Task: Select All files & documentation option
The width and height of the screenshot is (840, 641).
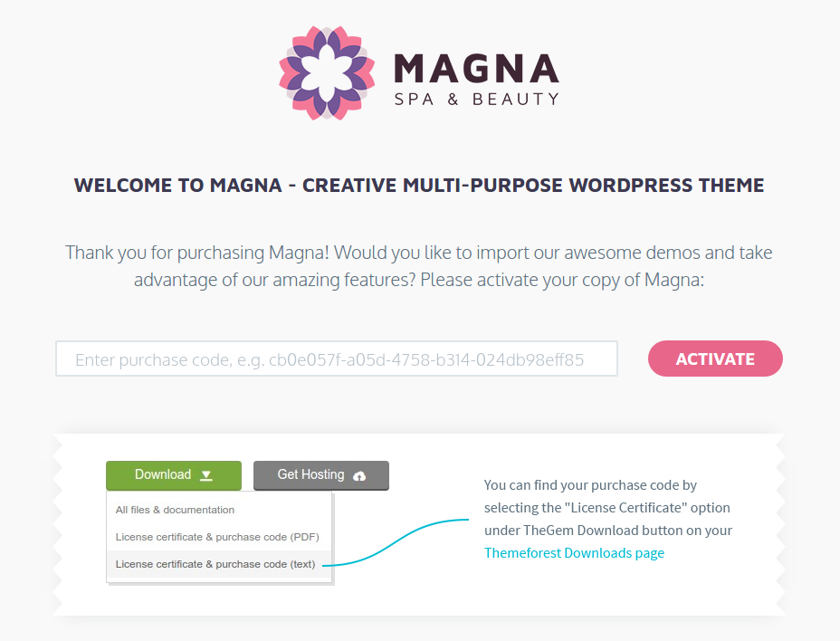Action: [x=176, y=510]
